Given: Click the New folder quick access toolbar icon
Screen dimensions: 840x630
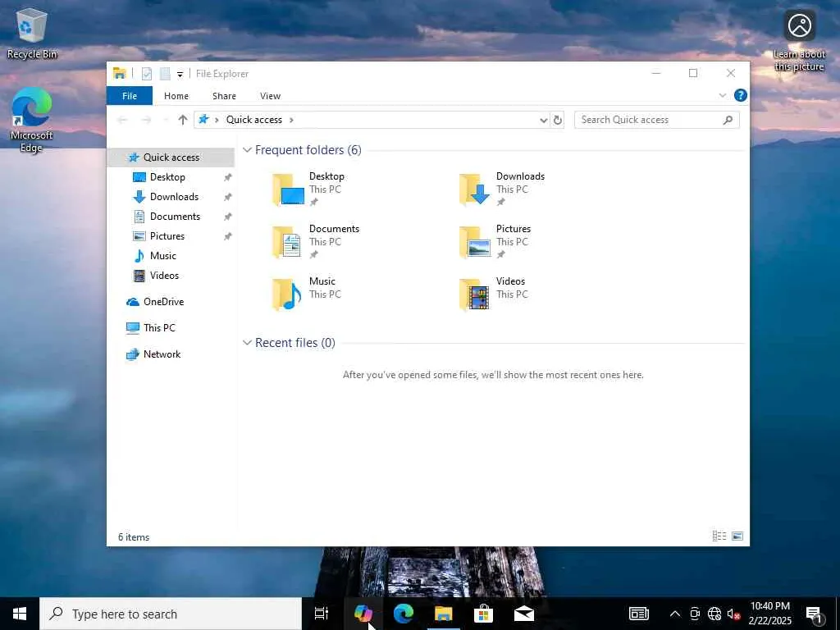Looking at the screenshot, I should coord(165,74).
